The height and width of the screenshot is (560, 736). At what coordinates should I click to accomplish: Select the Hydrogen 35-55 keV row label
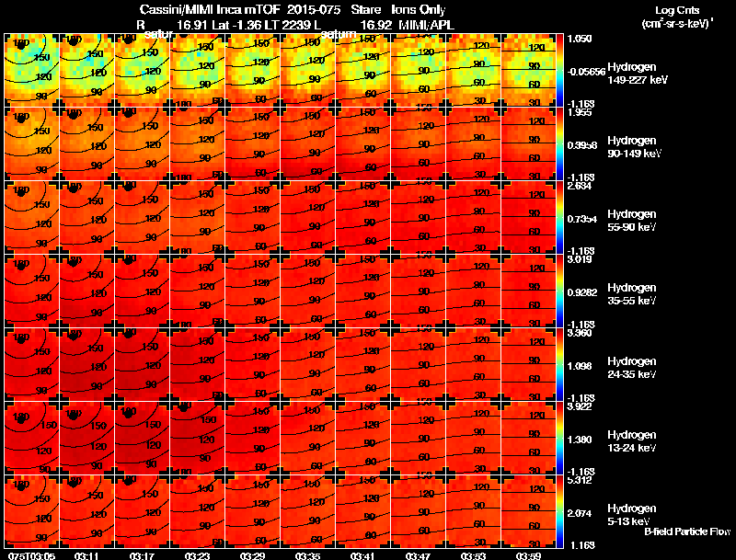[x=631, y=294]
